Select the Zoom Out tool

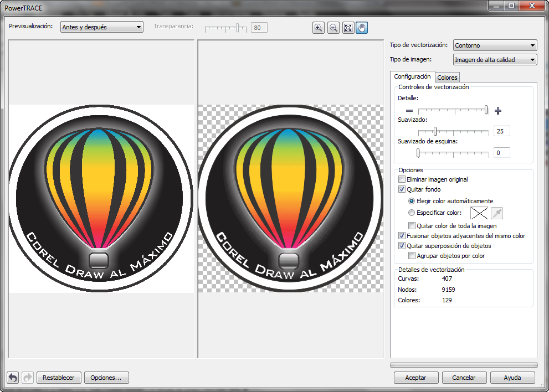click(x=333, y=28)
